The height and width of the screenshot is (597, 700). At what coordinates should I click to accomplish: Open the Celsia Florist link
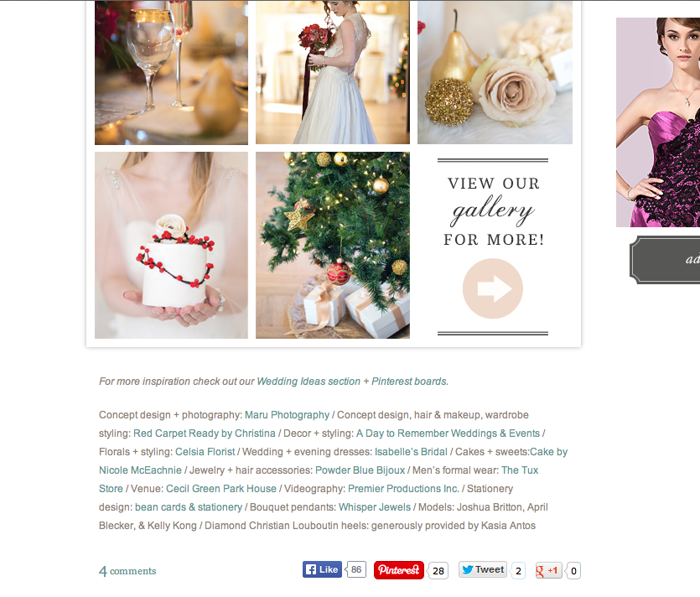205,452
